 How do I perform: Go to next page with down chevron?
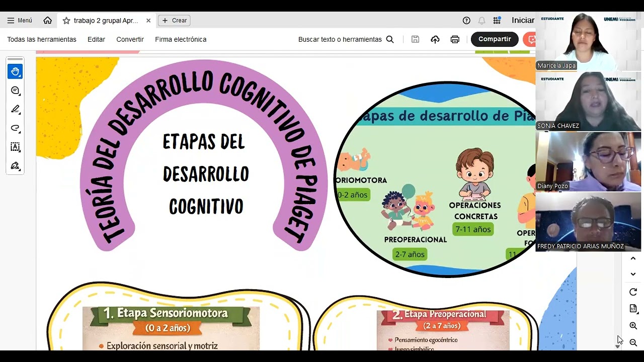point(633,275)
